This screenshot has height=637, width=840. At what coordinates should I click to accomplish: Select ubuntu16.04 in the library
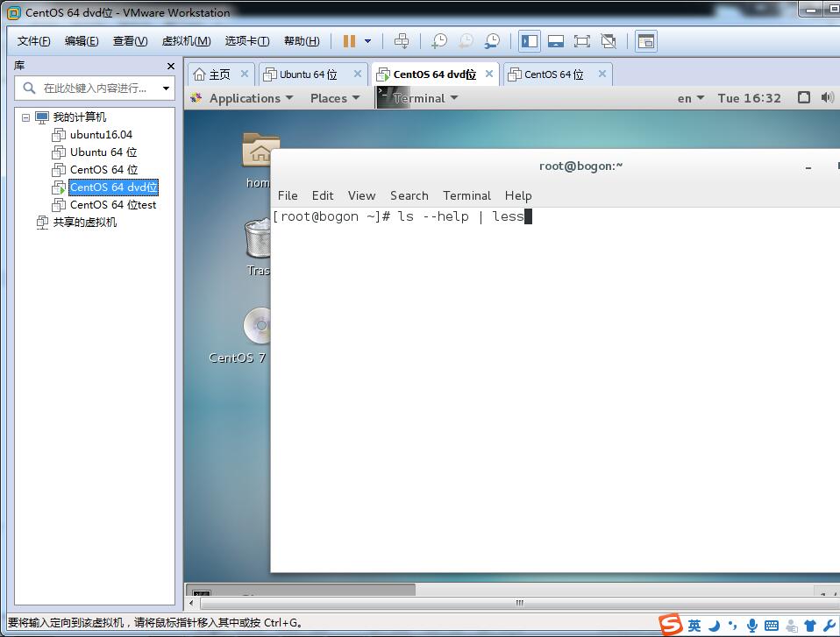tap(101, 134)
